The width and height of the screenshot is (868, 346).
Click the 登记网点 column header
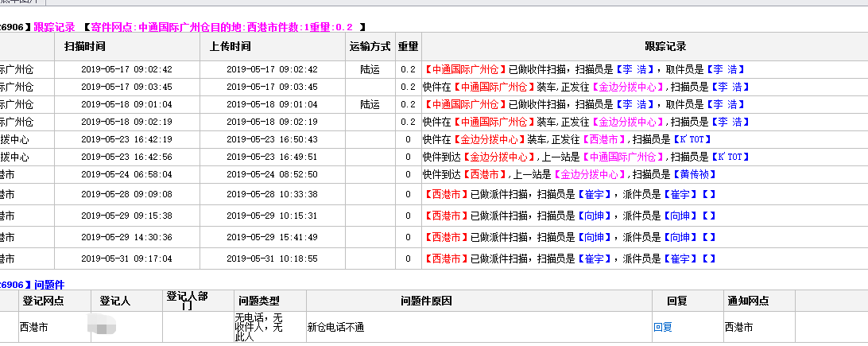(43, 301)
